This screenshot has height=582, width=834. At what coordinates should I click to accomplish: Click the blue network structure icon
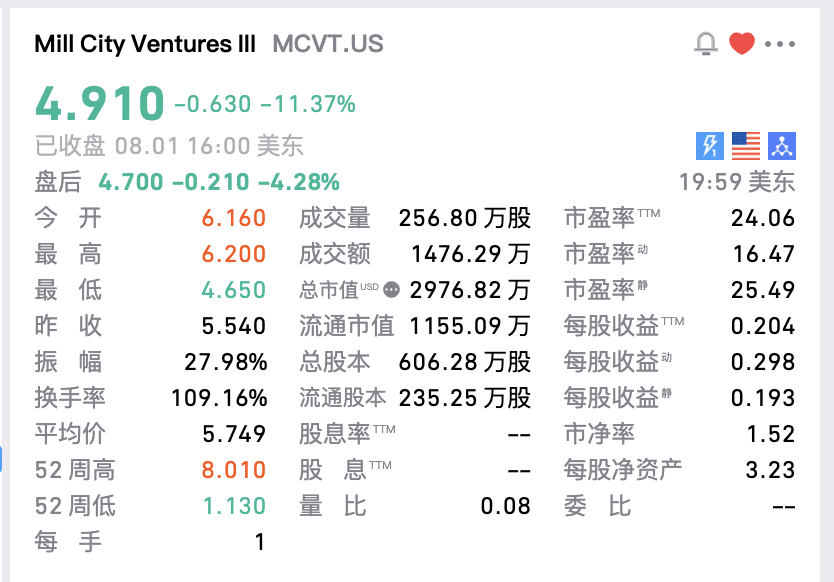(x=781, y=146)
